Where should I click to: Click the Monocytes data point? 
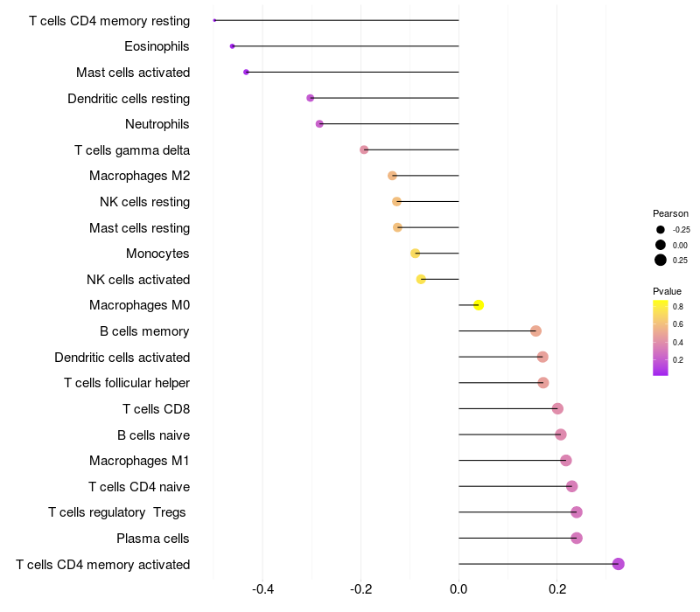pos(416,254)
